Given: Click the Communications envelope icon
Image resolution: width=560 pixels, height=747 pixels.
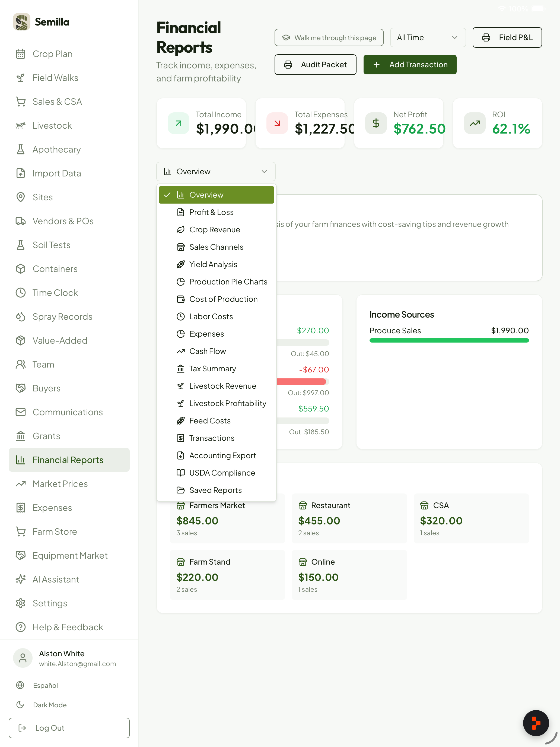Looking at the screenshot, I should coord(21,412).
